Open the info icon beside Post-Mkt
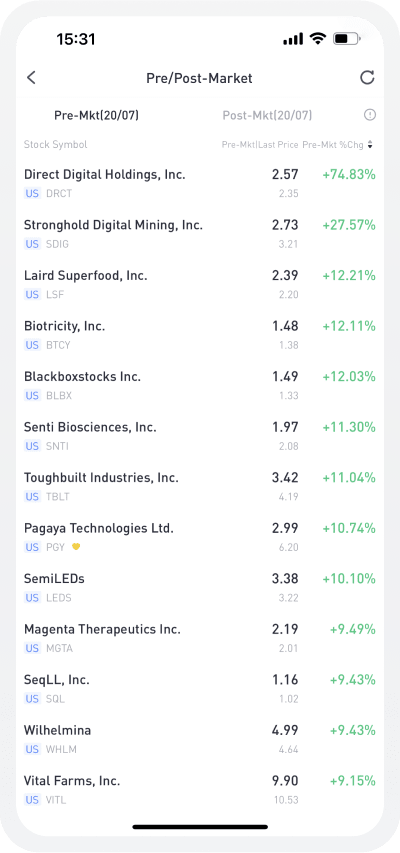The image size is (400, 853). click(x=370, y=115)
